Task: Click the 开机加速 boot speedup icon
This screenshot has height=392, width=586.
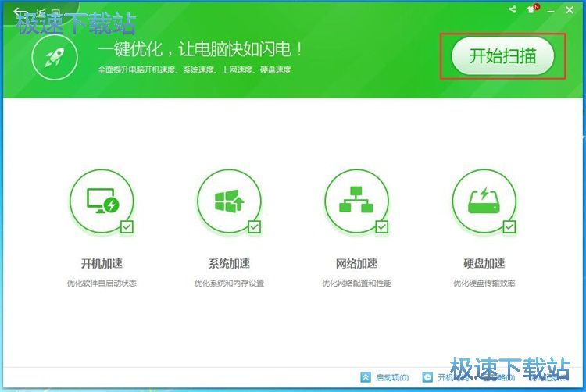Action: coord(102,201)
